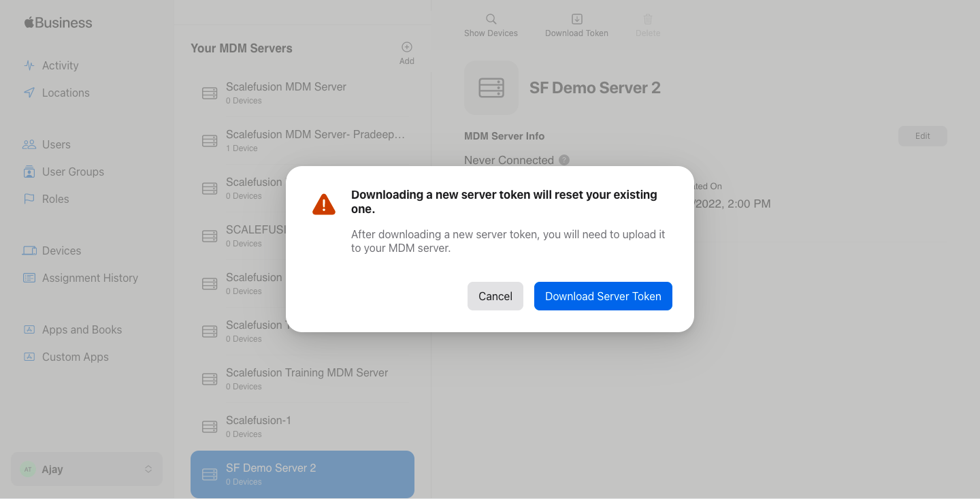The image size is (980, 501).
Task: Click the large SF Demo Server 2 icon
Action: pos(491,88)
